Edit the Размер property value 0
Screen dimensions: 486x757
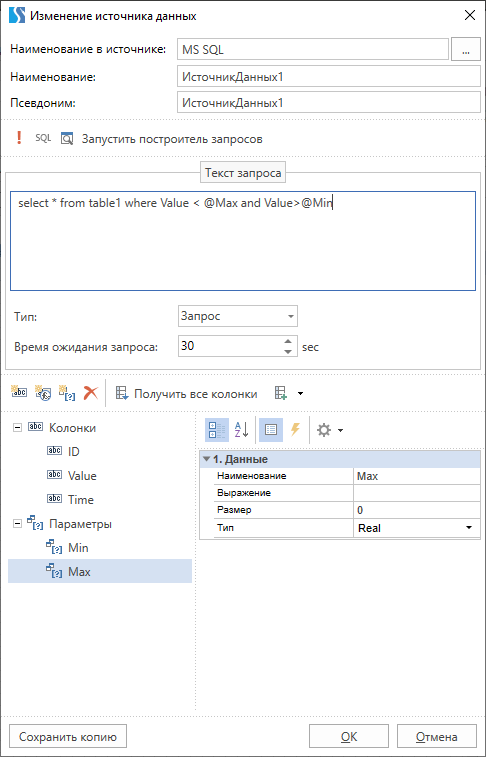pos(417,510)
